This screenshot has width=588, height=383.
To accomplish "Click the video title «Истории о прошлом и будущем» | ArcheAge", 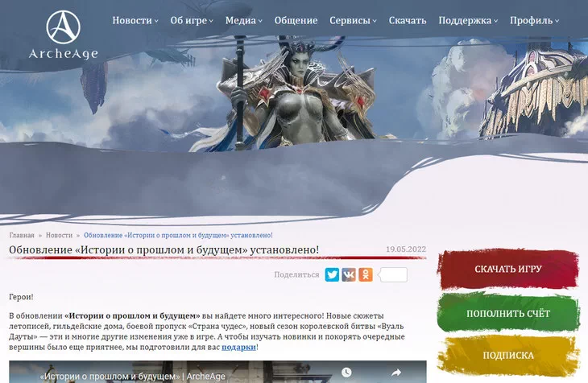I will click(132, 376).
